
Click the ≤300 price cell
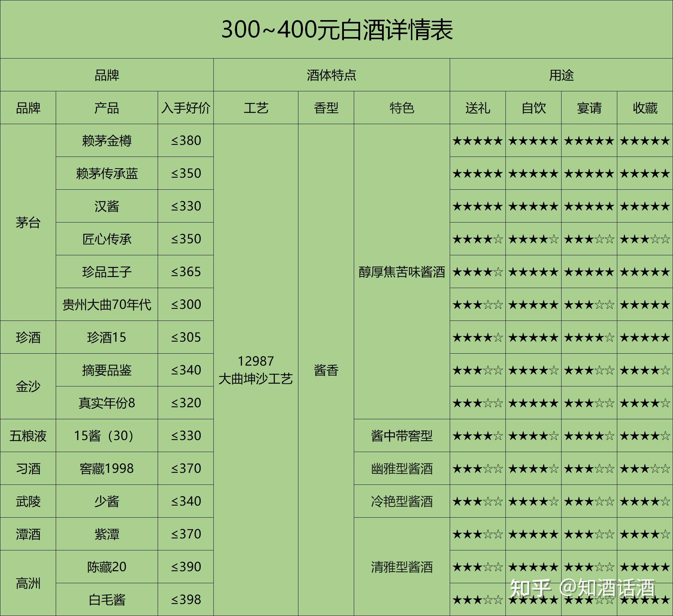(186, 304)
